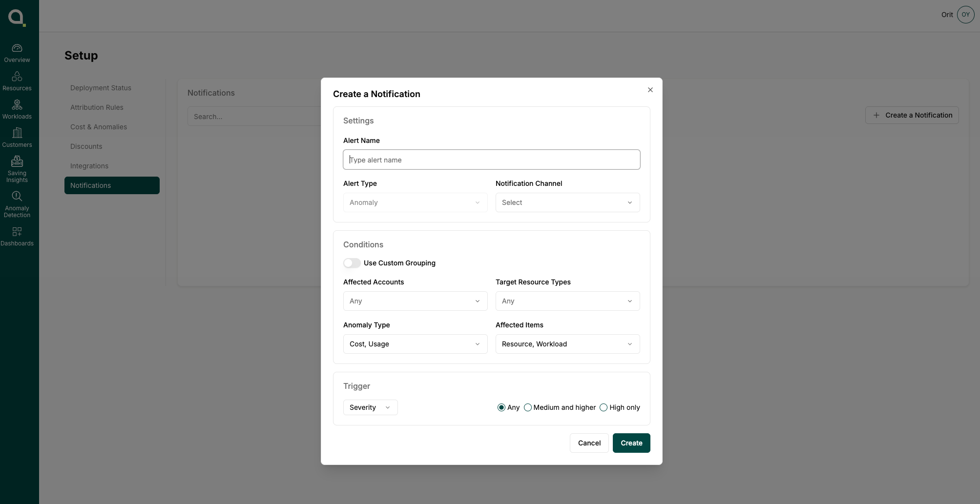Open Affected Items Resource, Workload dropdown
The image size is (980, 504).
pos(567,344)
